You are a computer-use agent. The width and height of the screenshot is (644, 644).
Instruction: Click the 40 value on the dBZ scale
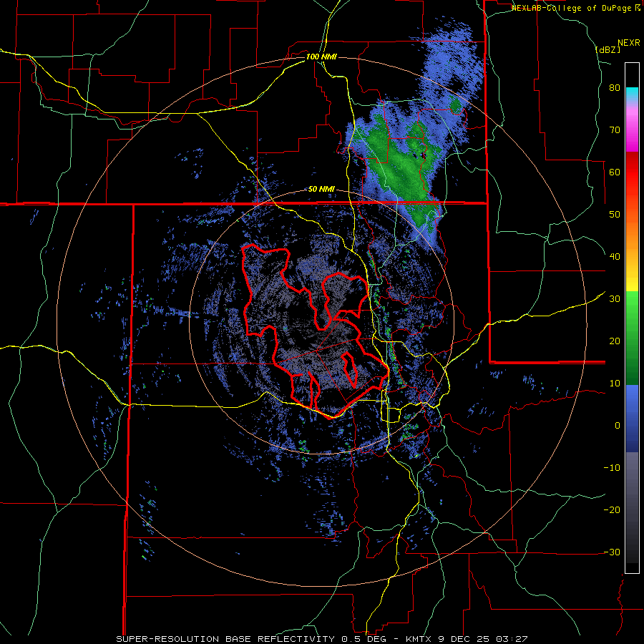[615, 257]
